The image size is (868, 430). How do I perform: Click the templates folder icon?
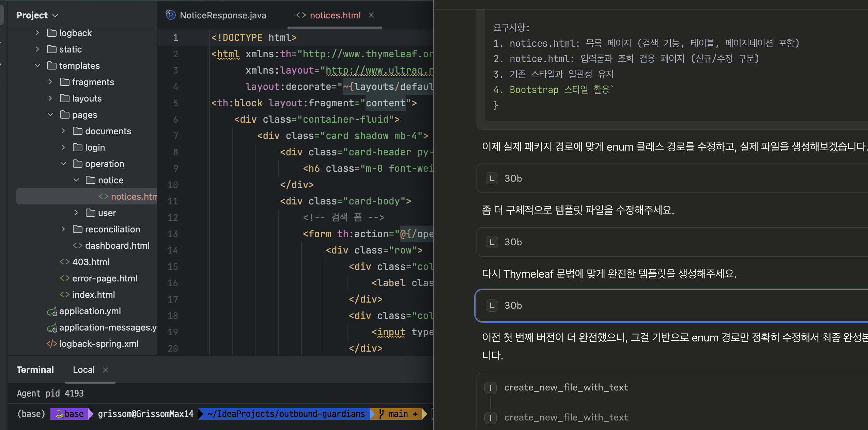click(x=52, y=65)
